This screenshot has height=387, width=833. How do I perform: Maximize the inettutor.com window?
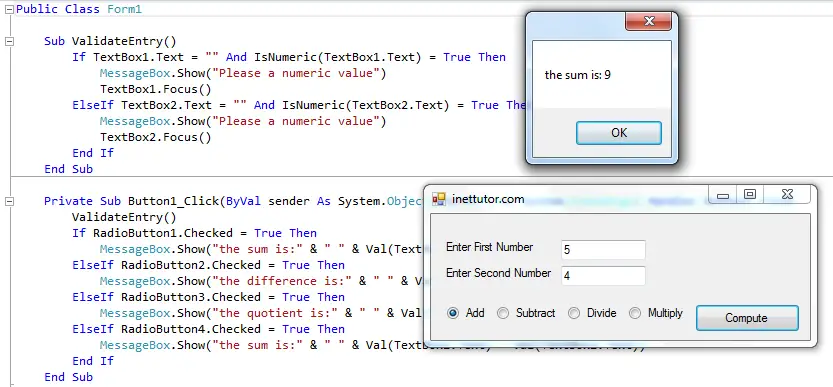pyautogui.click(x=750, y=195)
